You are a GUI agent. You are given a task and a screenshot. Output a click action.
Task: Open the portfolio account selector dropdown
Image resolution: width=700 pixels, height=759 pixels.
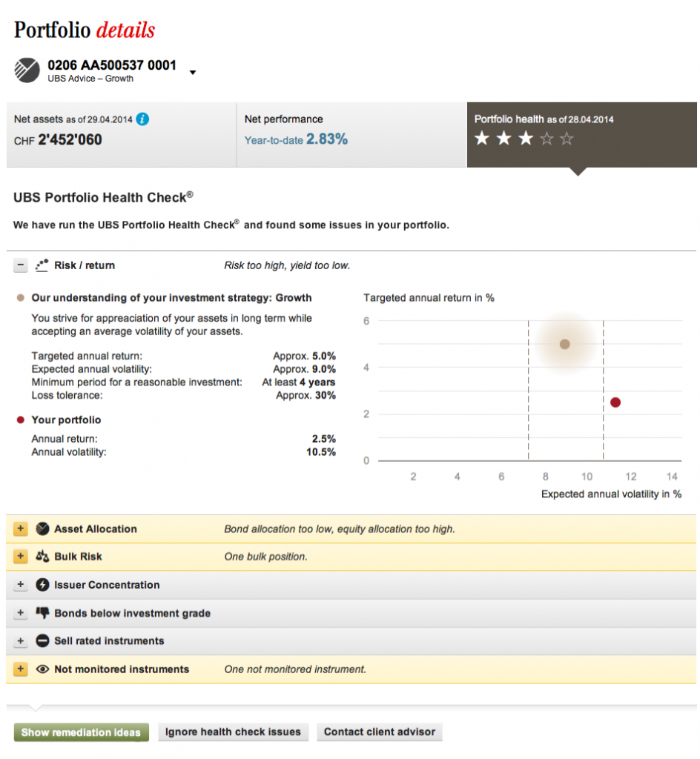[193, 73]
